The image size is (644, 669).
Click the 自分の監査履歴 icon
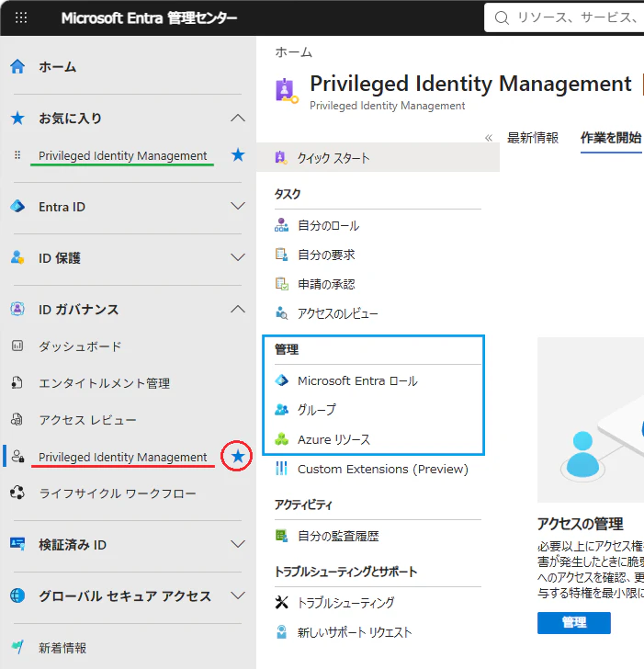[x=281, y=536]
